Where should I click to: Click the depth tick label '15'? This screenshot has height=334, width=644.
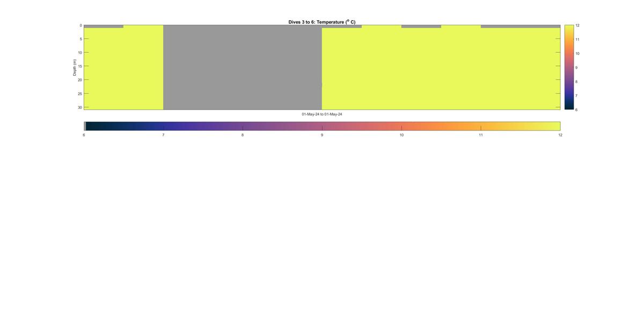pyautogui.click(x=79, y=66)
